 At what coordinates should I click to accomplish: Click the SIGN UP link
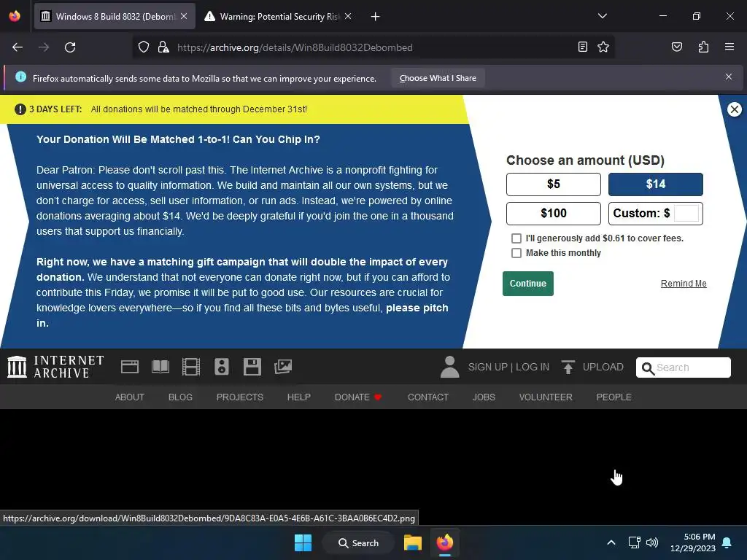click(x=488, y=367)
